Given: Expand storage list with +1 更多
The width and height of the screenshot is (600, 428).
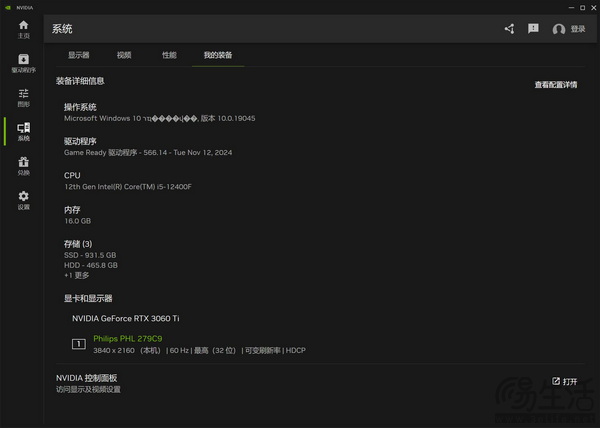Looking at the screenshot, I should pos(77,275).
